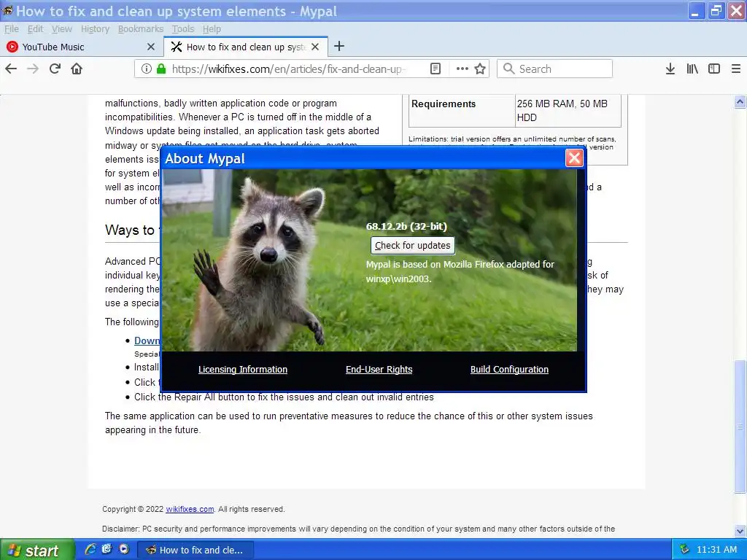The image size is (747, 560).
Task: Close the About Mypal dialog
Action: (x=574, y=158)
